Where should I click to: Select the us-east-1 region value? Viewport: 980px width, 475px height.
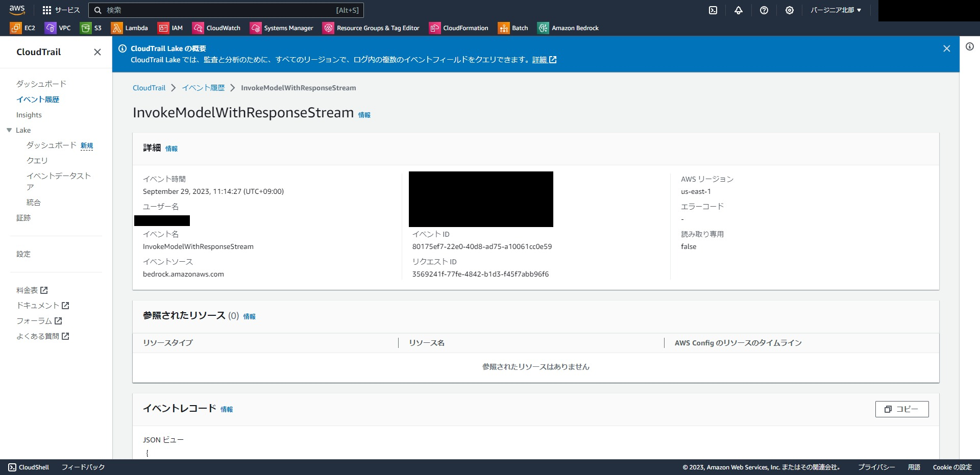coord(696,191)
